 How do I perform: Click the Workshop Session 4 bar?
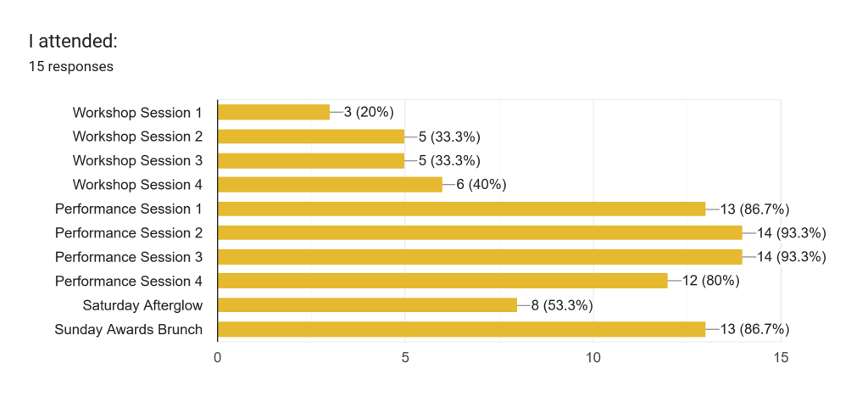(x=330, y=184)
